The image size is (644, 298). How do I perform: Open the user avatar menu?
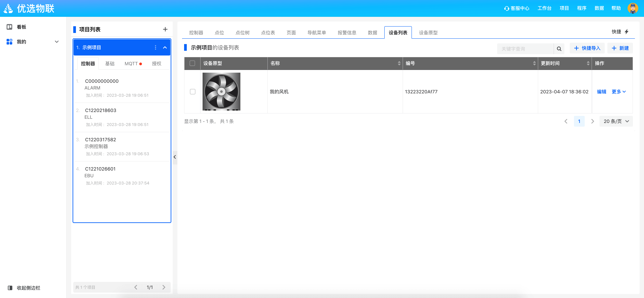[x=633, y=8]
